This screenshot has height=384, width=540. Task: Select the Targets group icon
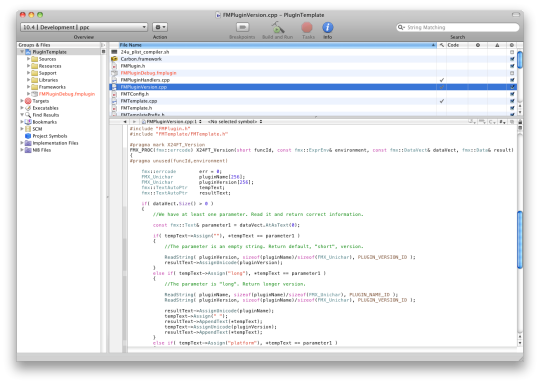click(x=28, y=101)
